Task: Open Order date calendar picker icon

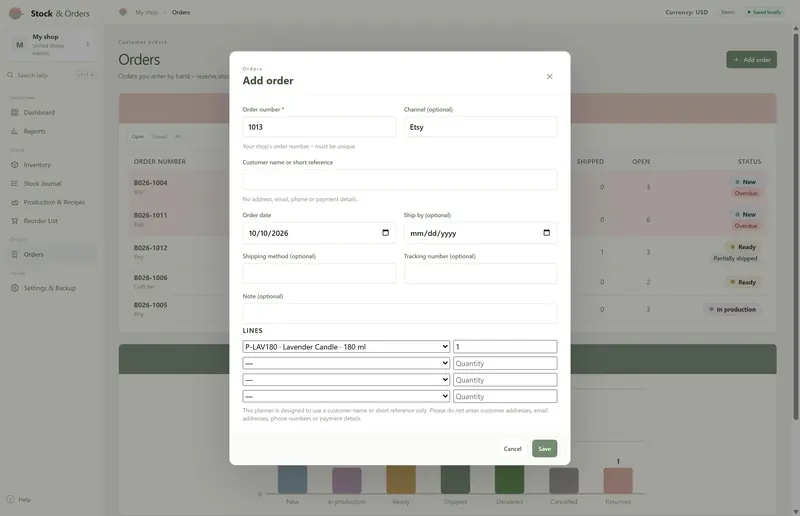Action: [385, 233]
